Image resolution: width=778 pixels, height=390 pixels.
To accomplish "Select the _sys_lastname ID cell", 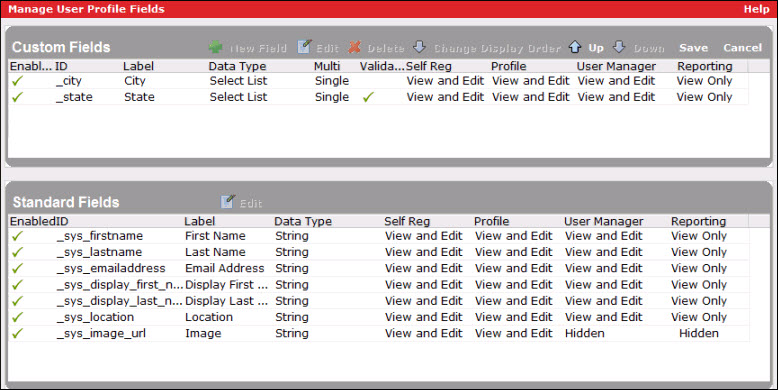I will click(x=99, y=253).
